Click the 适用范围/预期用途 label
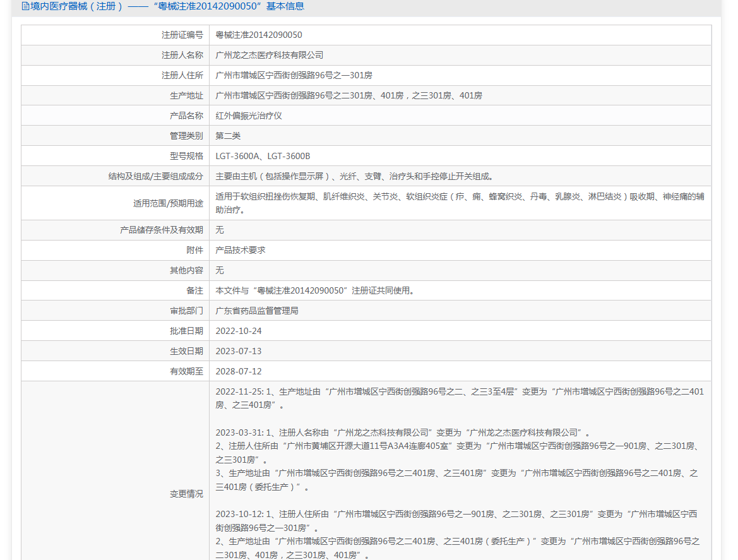This screenshot has width=738, height=560. [x=168, y=203]
